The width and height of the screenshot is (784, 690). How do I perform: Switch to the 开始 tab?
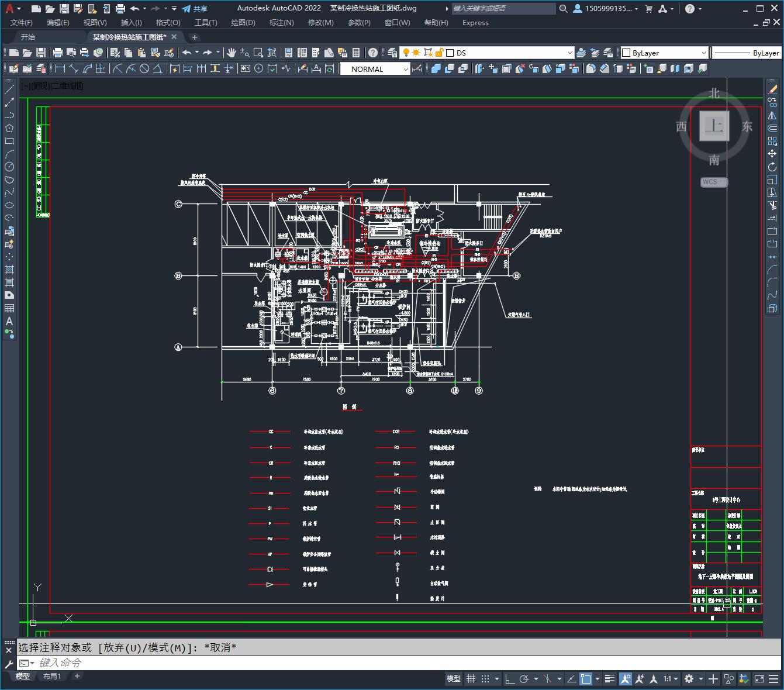(28, 37)
